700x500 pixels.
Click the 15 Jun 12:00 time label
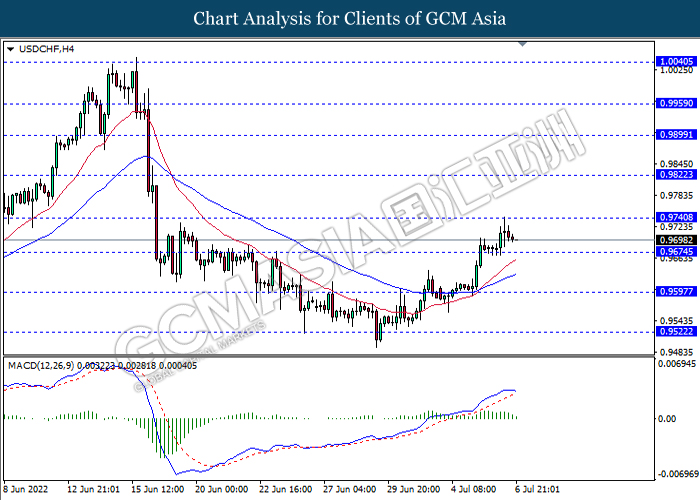pos(158,489)
